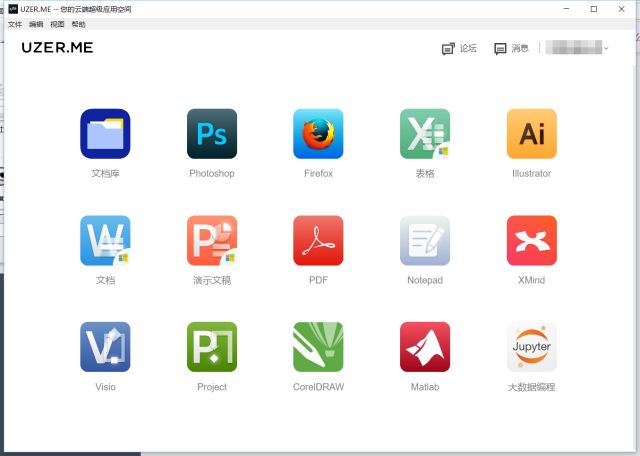Click the Matlab label text
This screenshot has height=456, width=640.
(425, 387)
